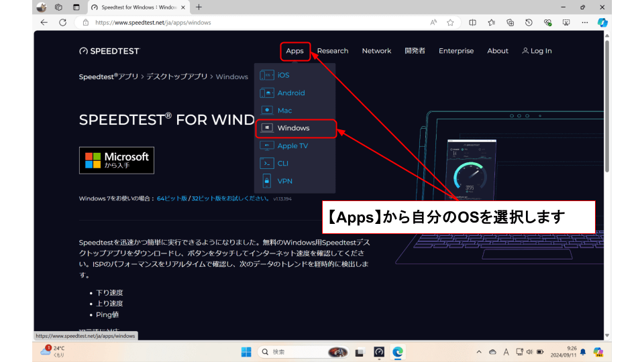Open the Apps dropdown menu
This screenshot has height=362, width=644.
pyautogui.click(x=294, y=51)
